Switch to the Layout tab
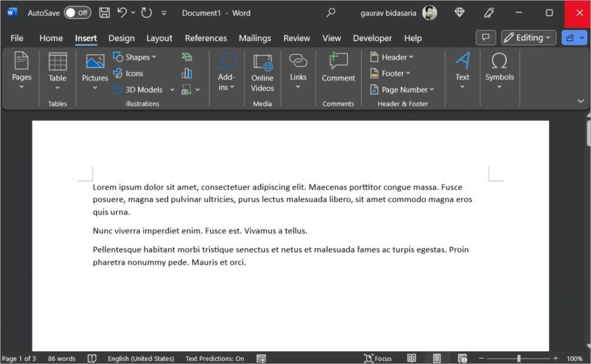This screenshot has width=591, height=364. click(159, 38)
